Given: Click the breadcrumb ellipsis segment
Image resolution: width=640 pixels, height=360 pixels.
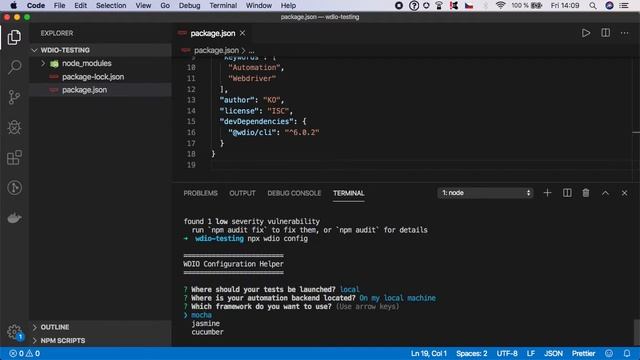Looking at the screenshot, I should [x=251, y=51].
